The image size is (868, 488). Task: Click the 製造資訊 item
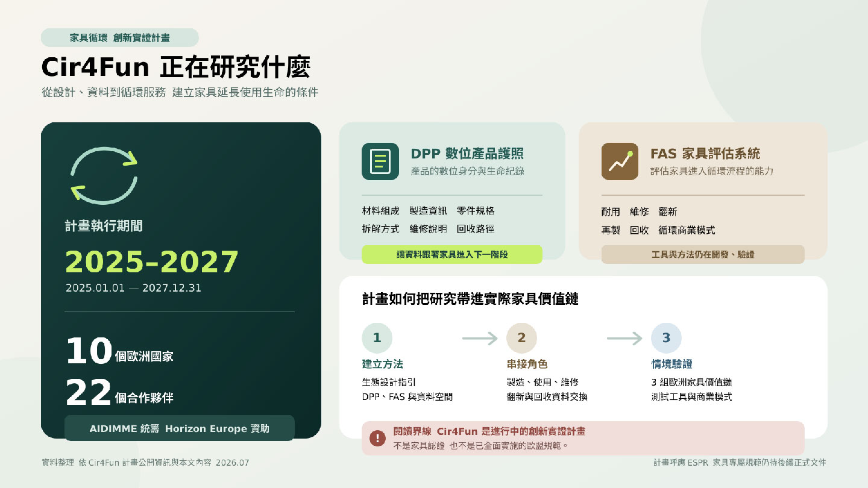pyautogui.click(x=428, y=211)
